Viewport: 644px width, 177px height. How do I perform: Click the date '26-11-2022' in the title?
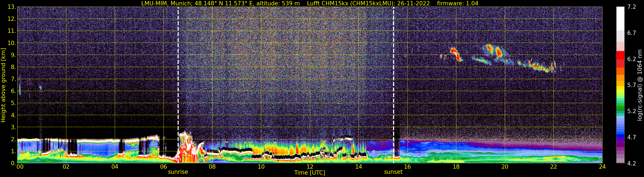click(x=414, y=3)
